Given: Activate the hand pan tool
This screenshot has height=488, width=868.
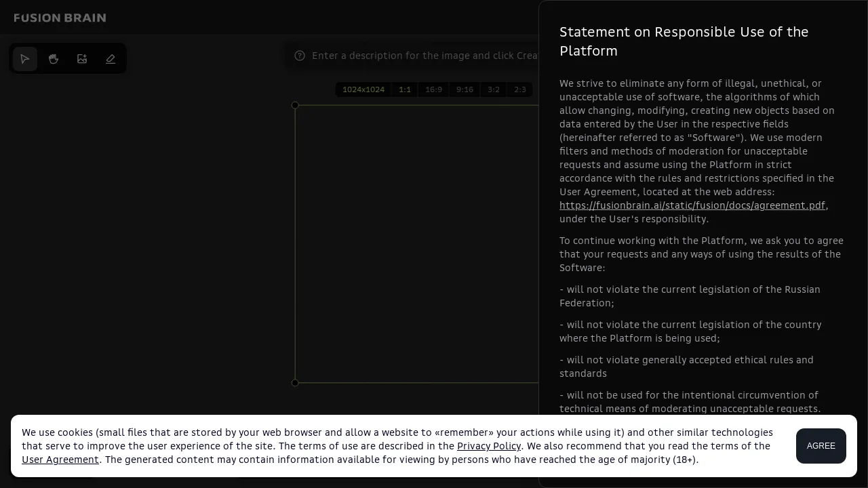Looking at the screenshot, I should tap(54, 59).
